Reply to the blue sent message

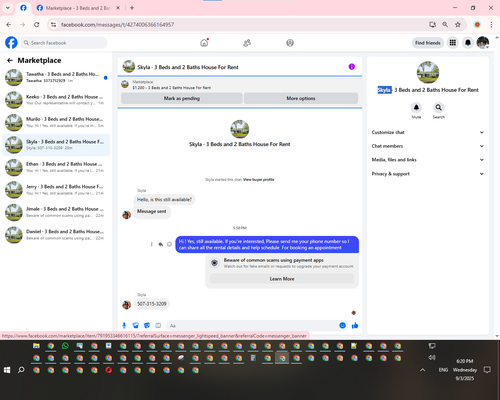click(161, 244)
